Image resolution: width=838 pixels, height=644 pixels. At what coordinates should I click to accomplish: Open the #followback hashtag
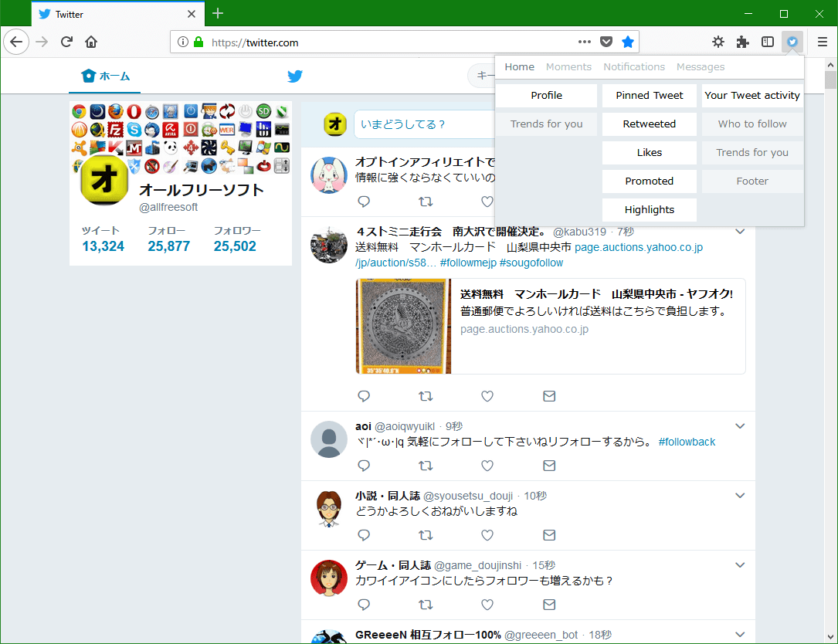687,442
